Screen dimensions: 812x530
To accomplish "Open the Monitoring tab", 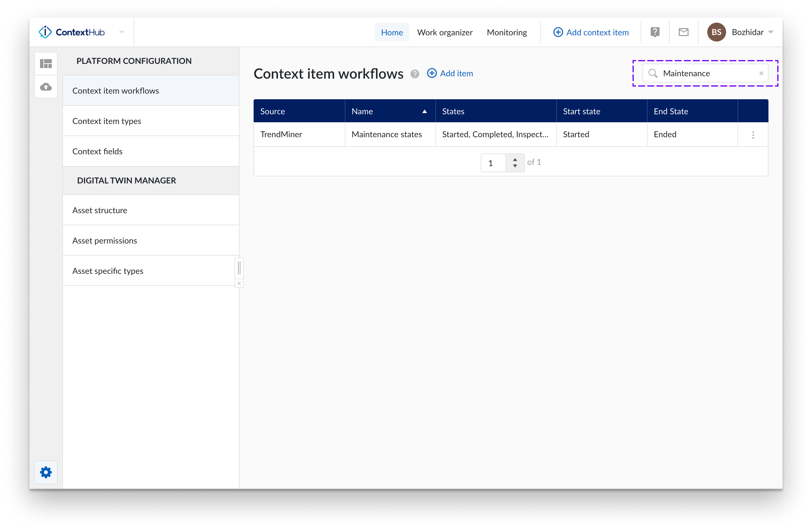I will coord(507,32).
